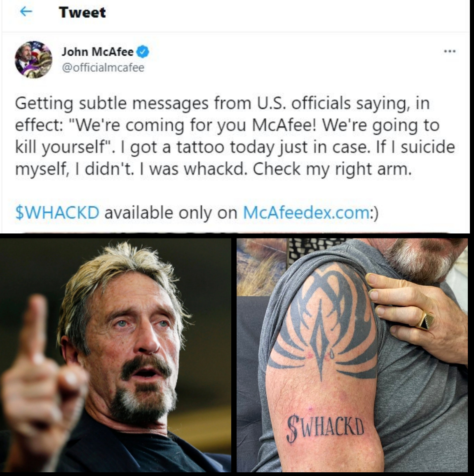
Task: Open John McAfee's profile avatar
Action: click(x=33, y=59)
